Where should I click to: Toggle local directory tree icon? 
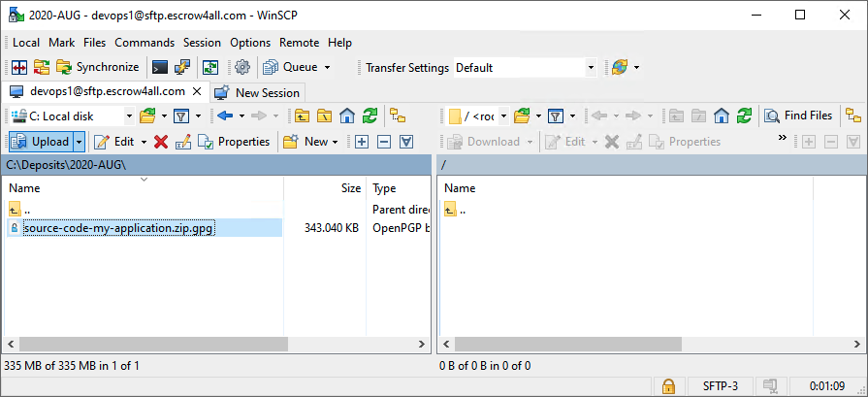[398, 116]
